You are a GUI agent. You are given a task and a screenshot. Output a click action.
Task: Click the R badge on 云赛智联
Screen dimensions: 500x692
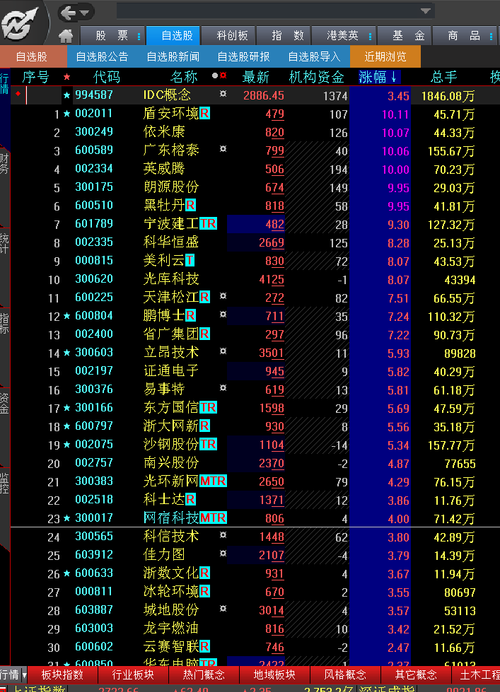click(x=204, y=647)
